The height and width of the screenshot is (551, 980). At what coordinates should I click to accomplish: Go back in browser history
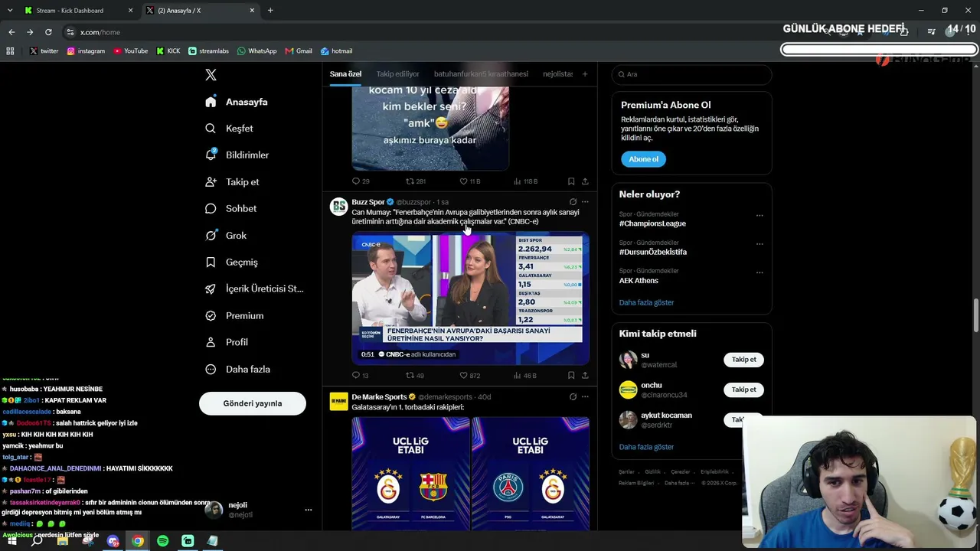[11, 32]
